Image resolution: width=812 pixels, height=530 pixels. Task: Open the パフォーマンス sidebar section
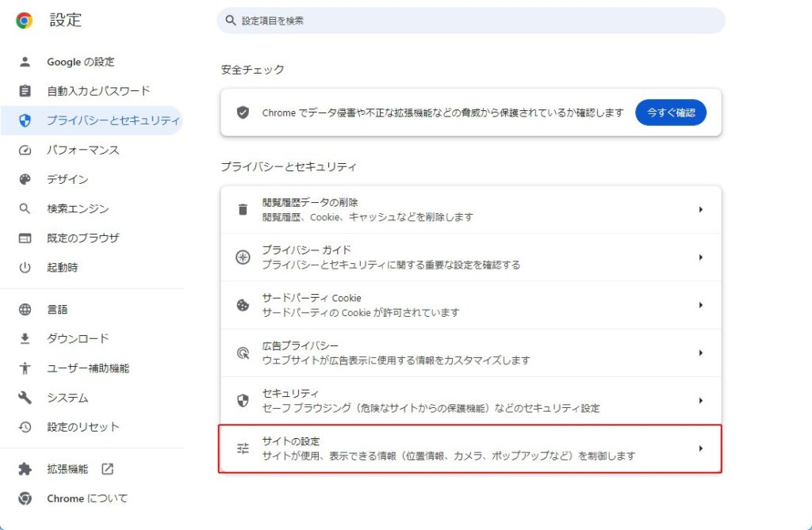pos(82,150)
